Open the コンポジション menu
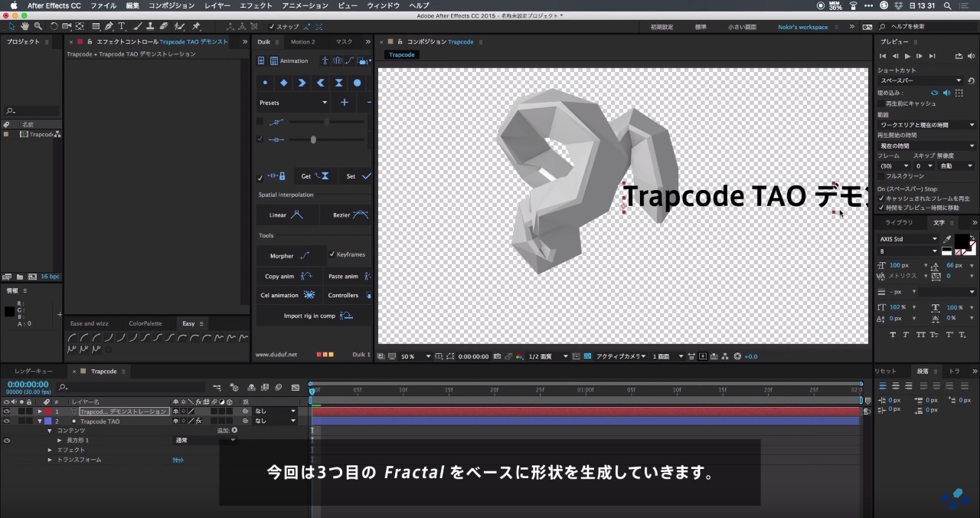Image resolution: width=980 pixels, height=518 pixels. point(171,5)
